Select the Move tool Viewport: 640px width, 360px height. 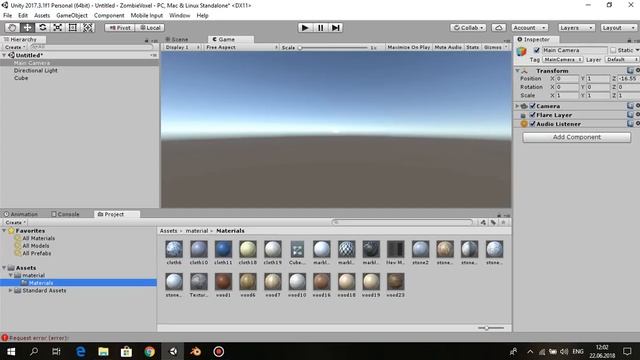(27, 27)
